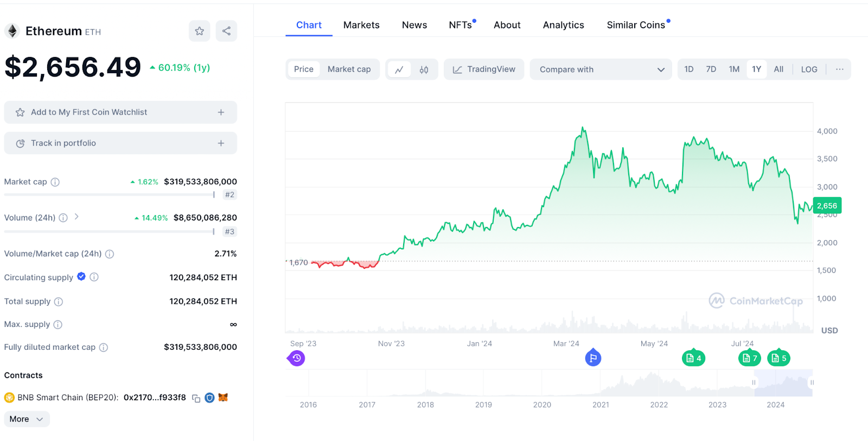Set chart range to All
Image resolution: width=868 pixels, height=441 pixels.
click(x=778, y=70)
